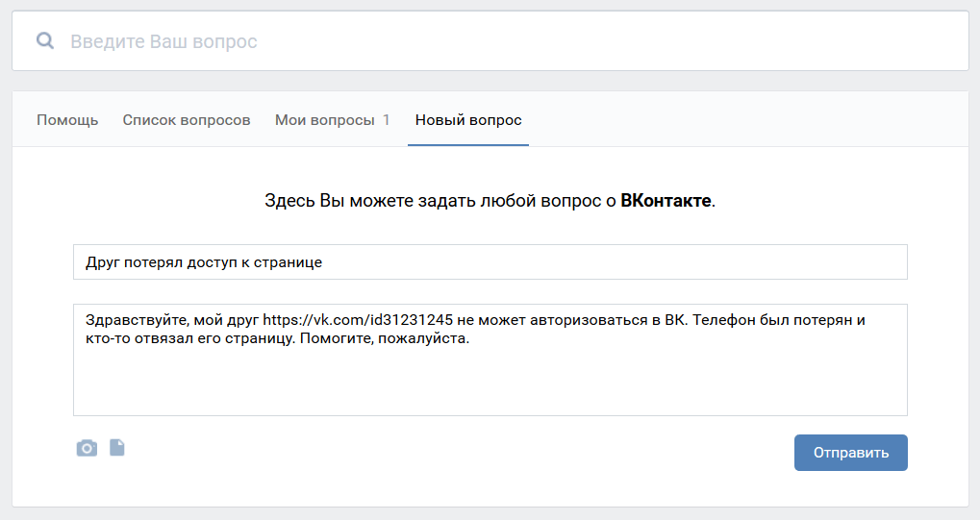Click the https://vk.com/id31231245 text in the message
The image size is (980, 520).
tap(358, 320)
